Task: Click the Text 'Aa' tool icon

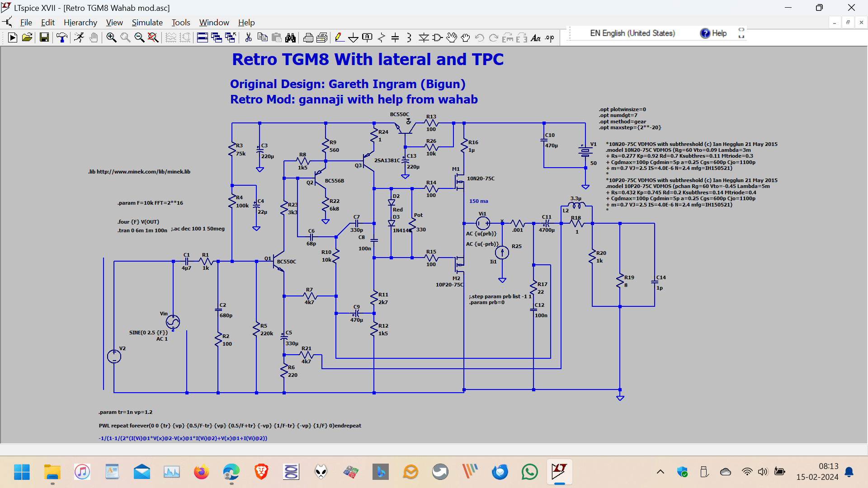Action: pyautogui.click(x=536, y=38)
